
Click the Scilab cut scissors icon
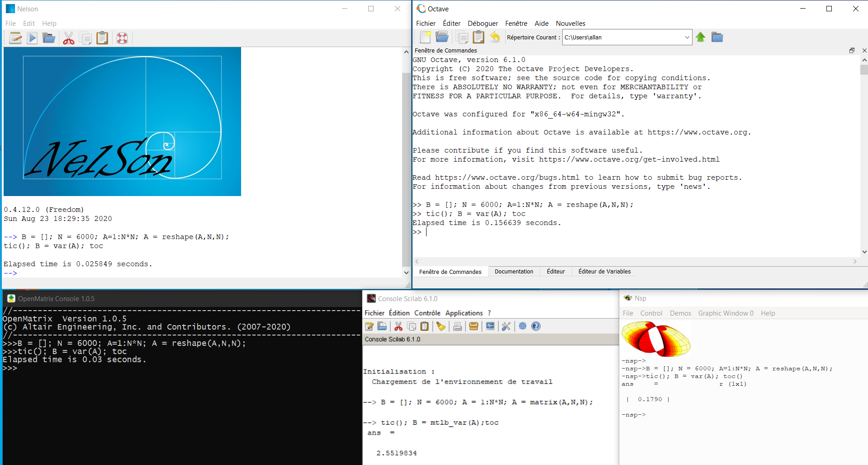click(x=398, y=326)
